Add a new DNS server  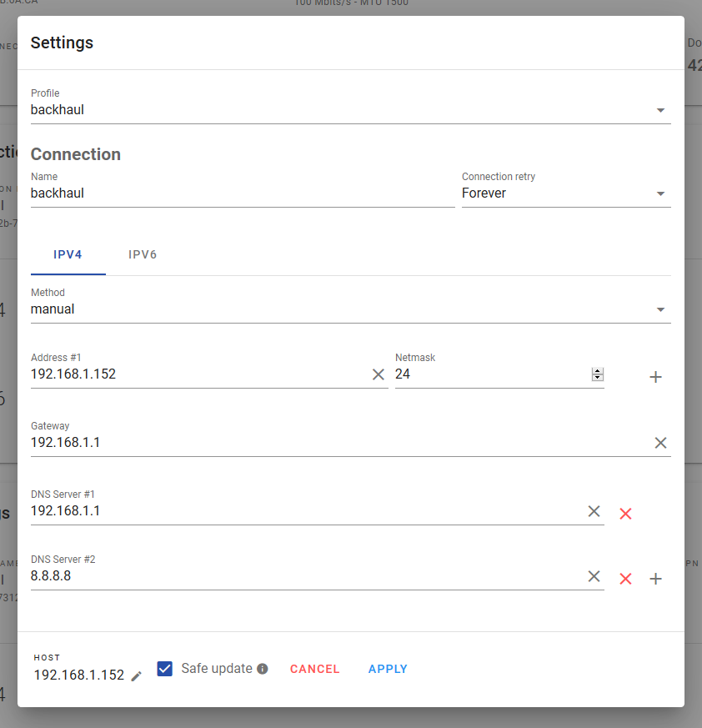click(x=655, y=579)
